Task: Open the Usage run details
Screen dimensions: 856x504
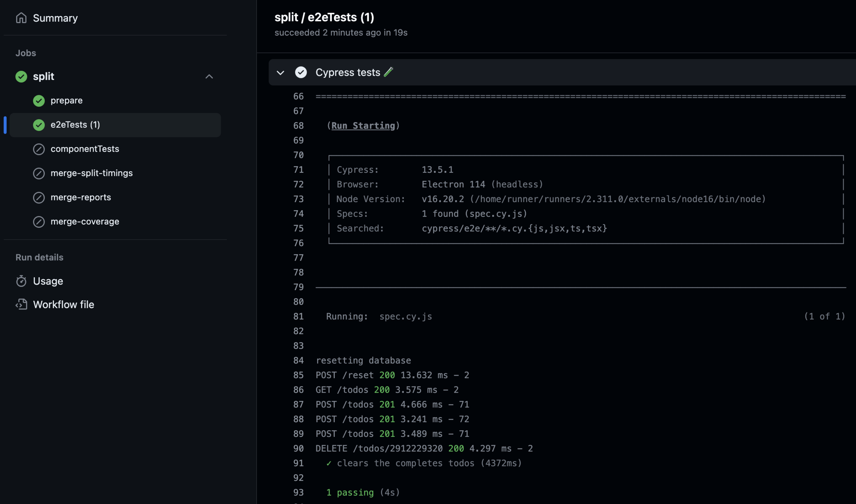Action: 48,281
